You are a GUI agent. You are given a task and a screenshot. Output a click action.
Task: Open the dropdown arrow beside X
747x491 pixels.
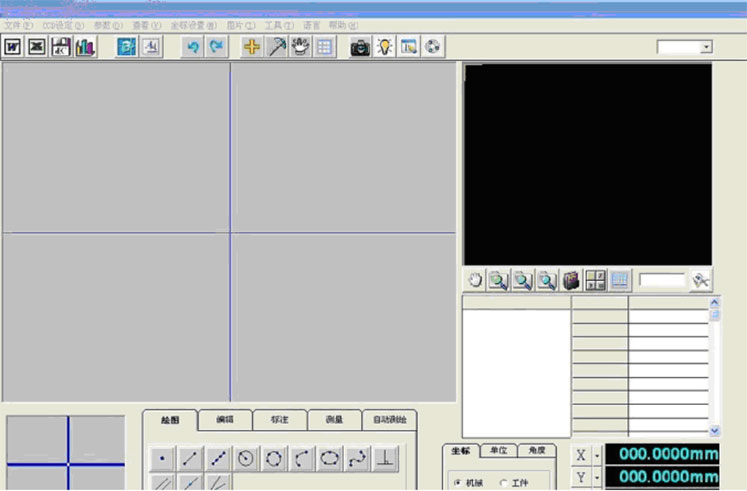[x=597, y=455]
